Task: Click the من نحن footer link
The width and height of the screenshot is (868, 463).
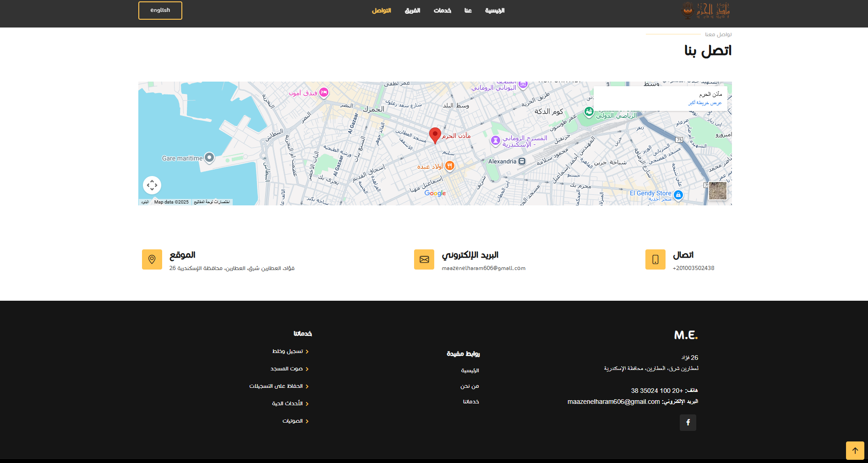Action: click(469, 386)
